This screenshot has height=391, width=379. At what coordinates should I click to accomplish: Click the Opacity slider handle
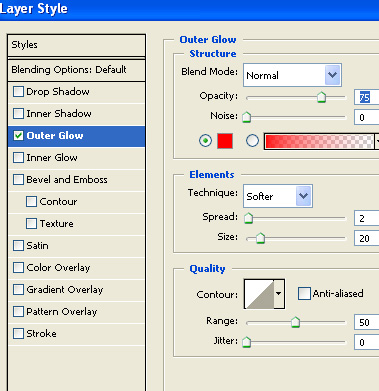(x=321, y=97)
